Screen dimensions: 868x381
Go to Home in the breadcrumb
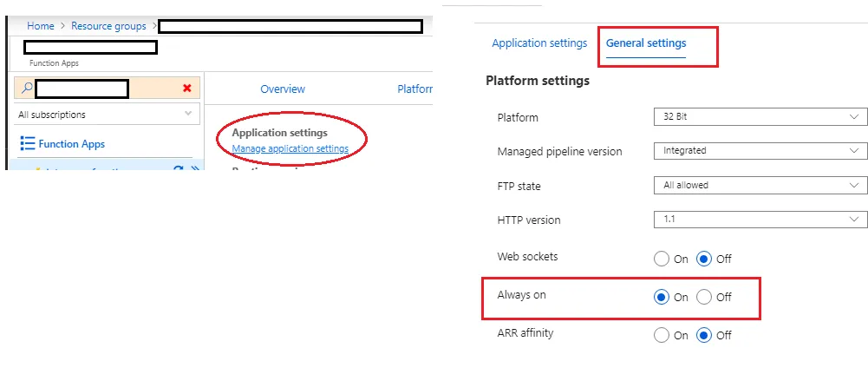[41, 27]
